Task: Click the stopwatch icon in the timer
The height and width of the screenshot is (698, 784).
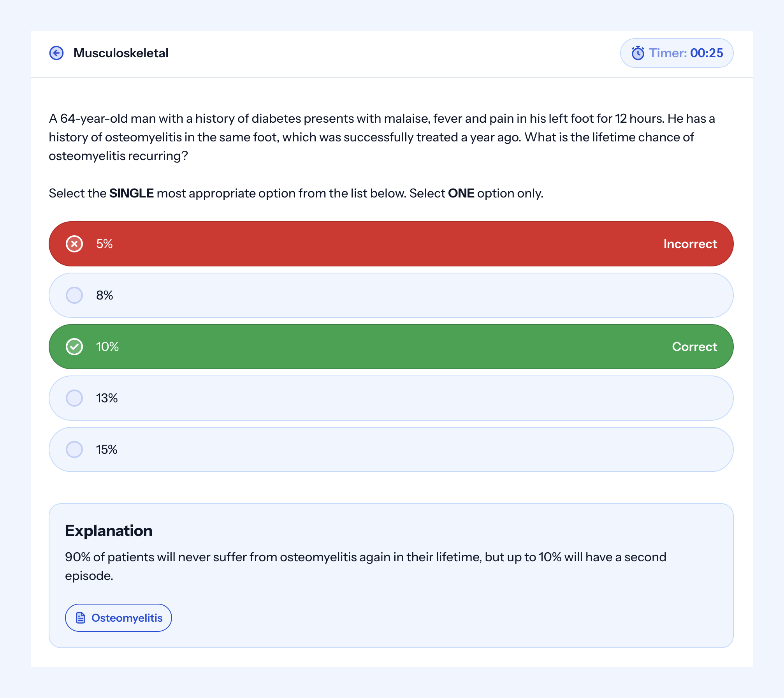Action: tap(638, 53)
